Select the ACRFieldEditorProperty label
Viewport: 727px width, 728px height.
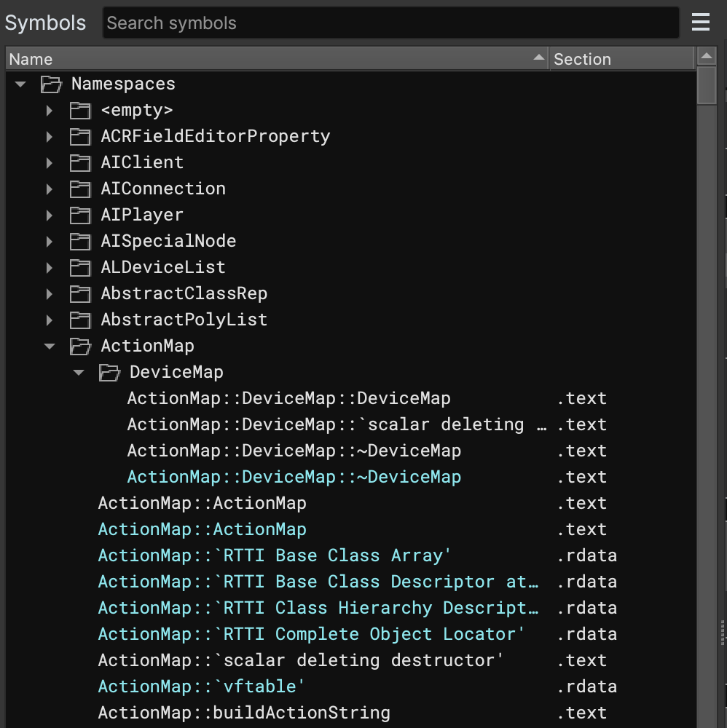coord(216,137)
